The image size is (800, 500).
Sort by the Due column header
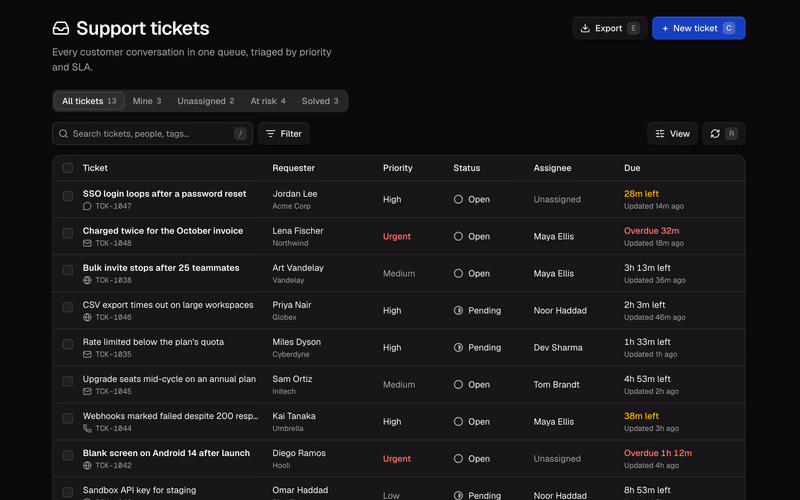click(x=632, y=168)
